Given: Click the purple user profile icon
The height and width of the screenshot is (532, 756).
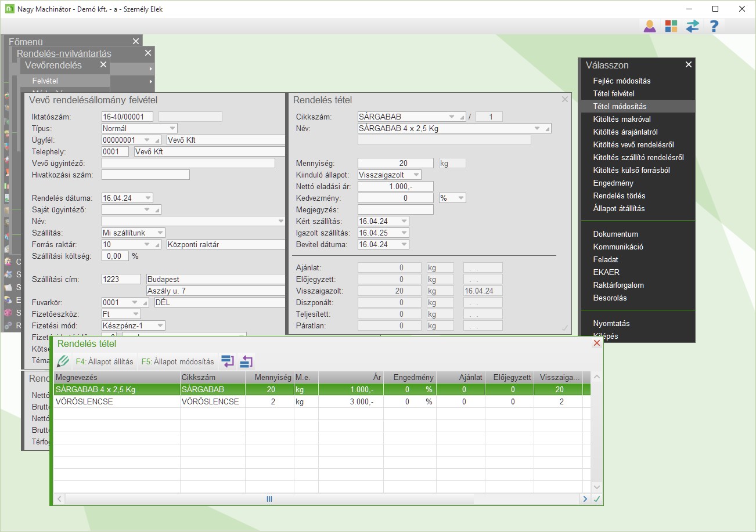Looking at the screenshot, I should 650,26.
